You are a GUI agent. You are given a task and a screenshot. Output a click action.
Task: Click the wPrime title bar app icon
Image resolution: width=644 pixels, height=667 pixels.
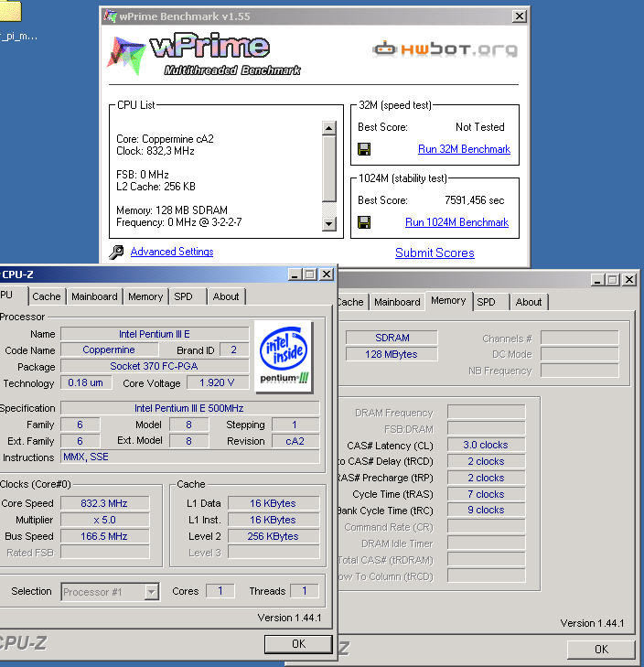111,16
